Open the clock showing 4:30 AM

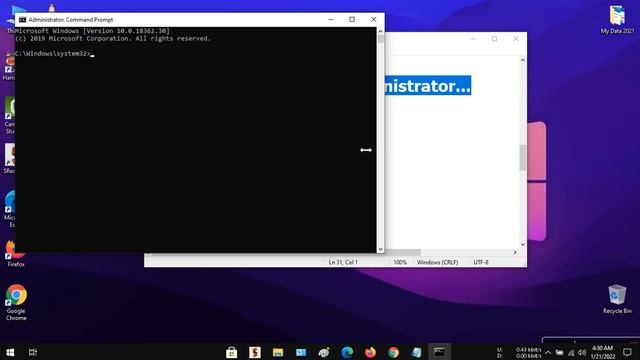click(602, 352)
